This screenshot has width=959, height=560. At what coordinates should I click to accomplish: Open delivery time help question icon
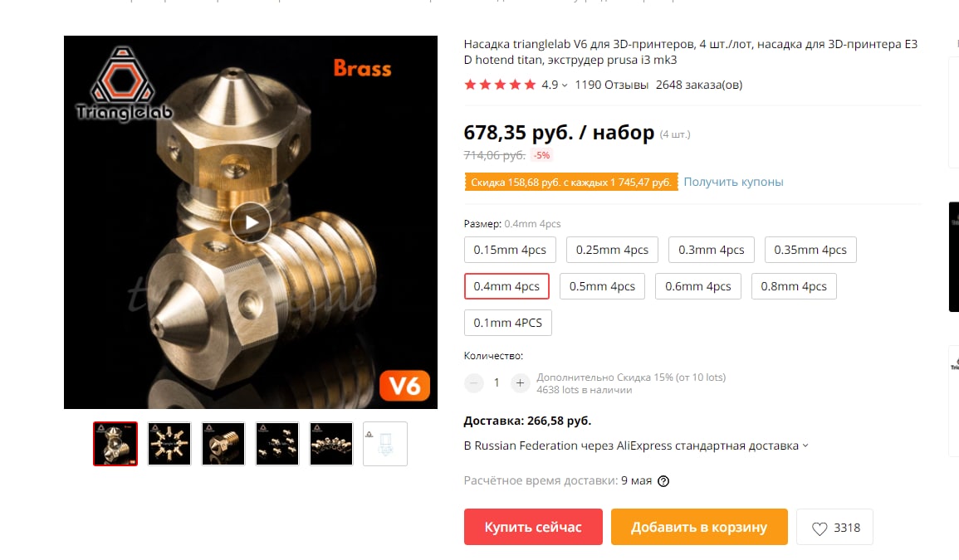[663, 481]
